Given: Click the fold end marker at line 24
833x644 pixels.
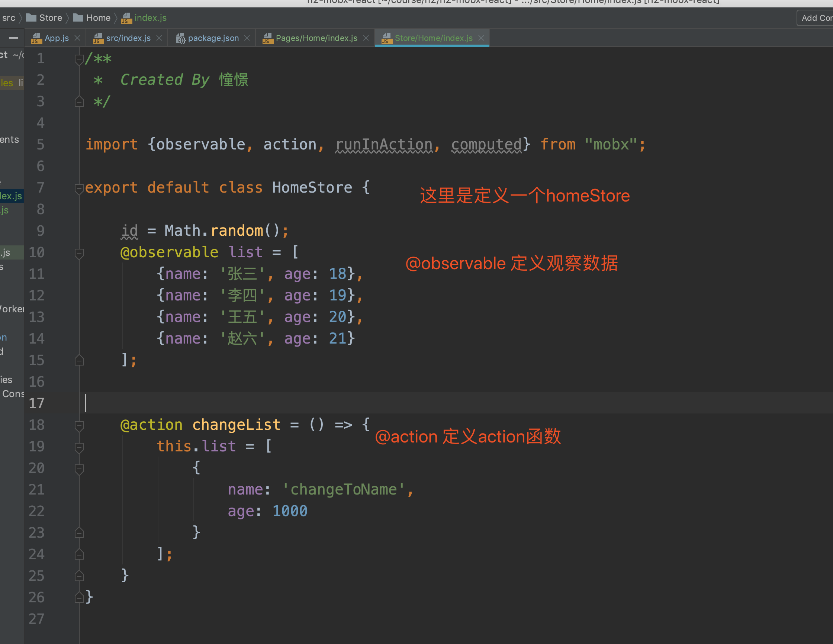Looking at the screenshot, I should pyautogui.click(x=79, y=554).
